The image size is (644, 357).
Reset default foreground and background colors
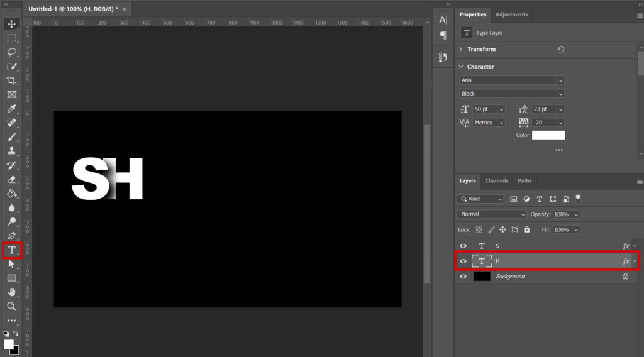(6, 334)
